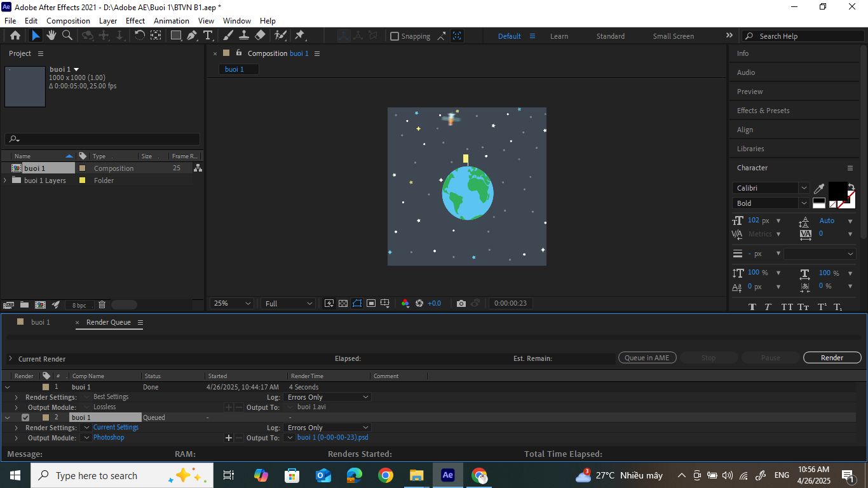This screenshot has height=488, width=868.
Task: Open the Current Settings render link
Action: [116, 428]
